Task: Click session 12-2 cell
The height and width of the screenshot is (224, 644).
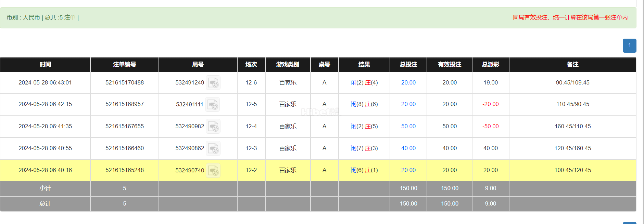Action: pos(251,170)
